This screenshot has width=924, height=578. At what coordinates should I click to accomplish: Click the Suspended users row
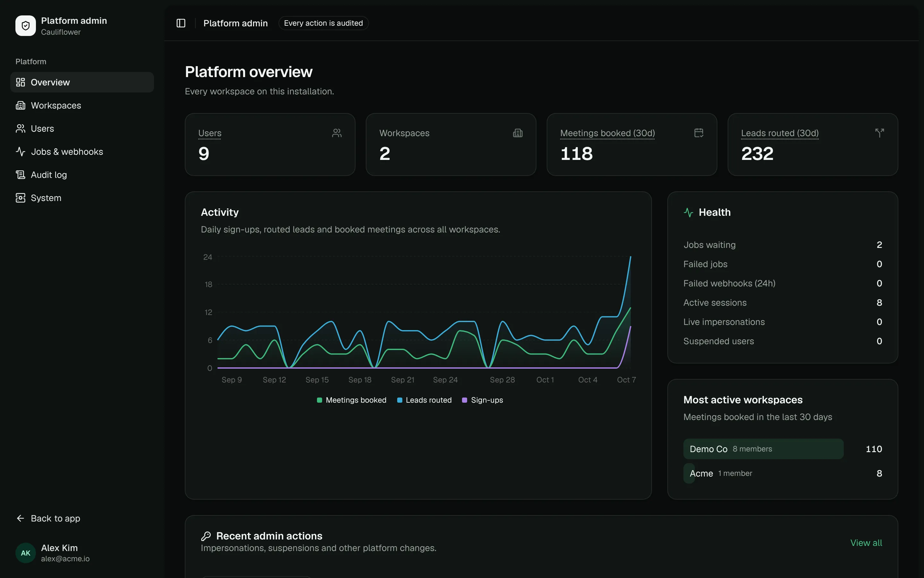tap(783, 341)
